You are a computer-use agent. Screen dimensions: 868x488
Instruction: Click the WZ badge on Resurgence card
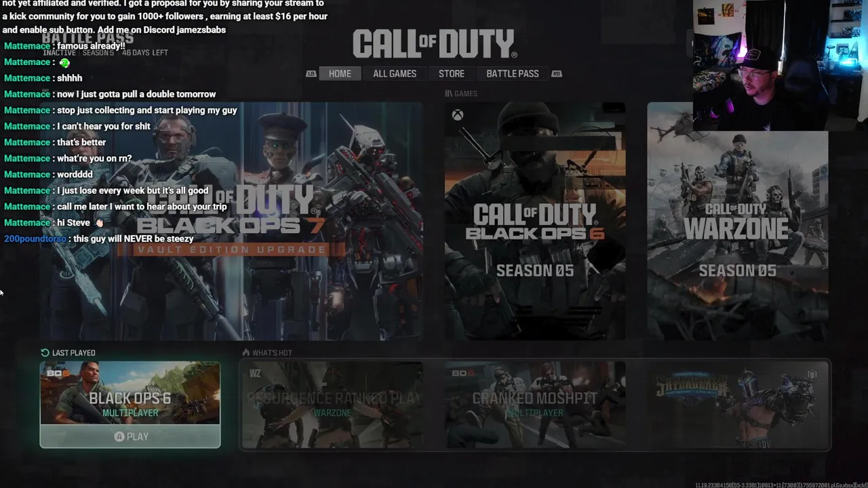254,373
